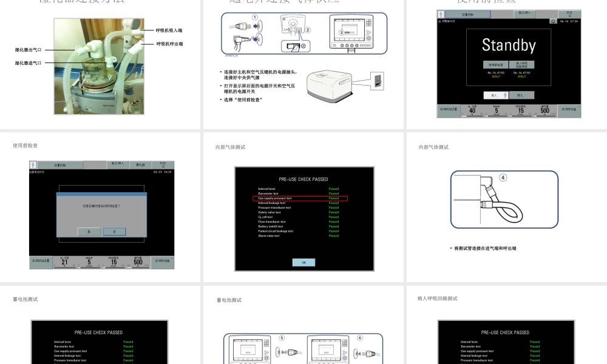The width and height of the screenshot is (607, 364).
Task: Click the alarm bell icon near the clock
Action: coord(554,21)
